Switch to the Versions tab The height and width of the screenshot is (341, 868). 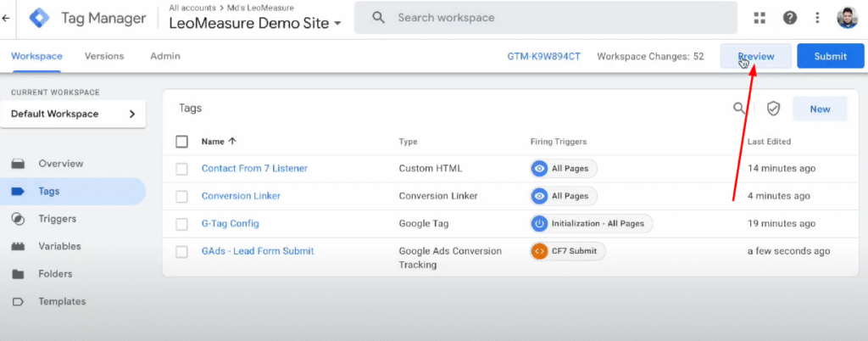coord(104,57)
